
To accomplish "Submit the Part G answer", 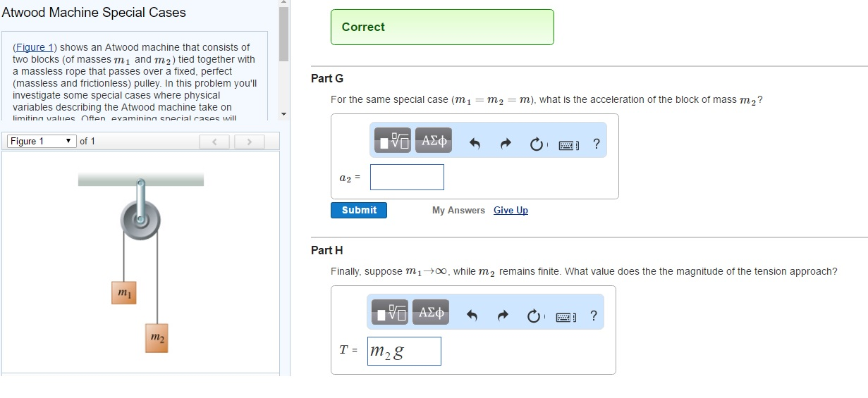I will (359, 210).
